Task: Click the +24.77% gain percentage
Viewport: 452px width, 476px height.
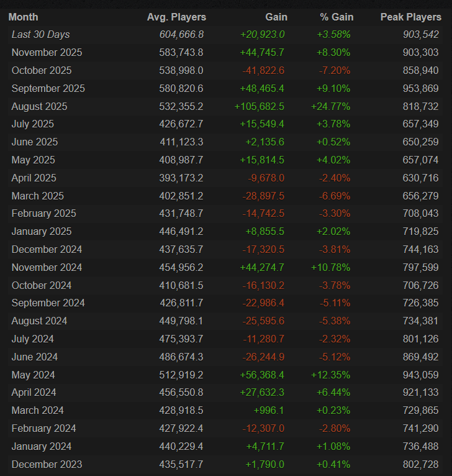Action: coord(331,106)
